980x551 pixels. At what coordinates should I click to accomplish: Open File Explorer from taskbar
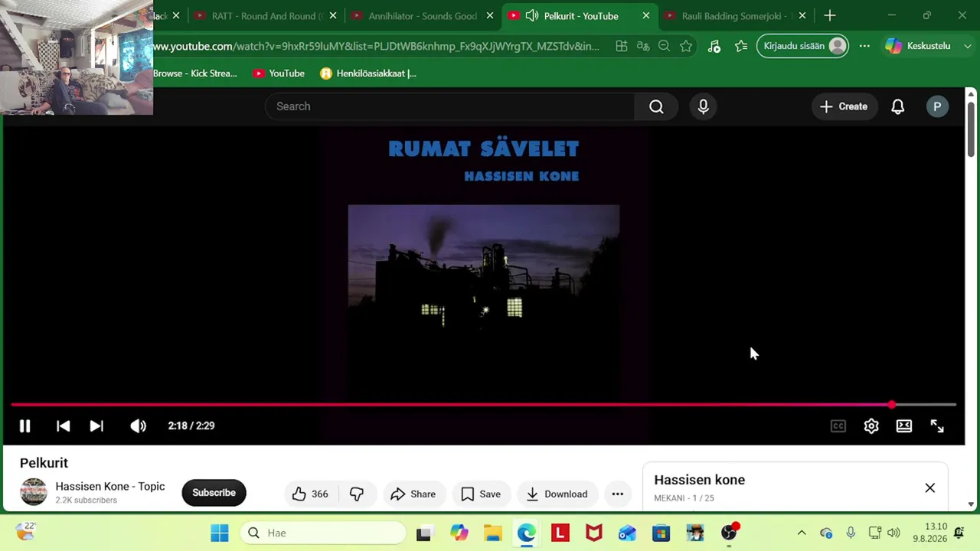pyautogui.click(x=492, y=533)
